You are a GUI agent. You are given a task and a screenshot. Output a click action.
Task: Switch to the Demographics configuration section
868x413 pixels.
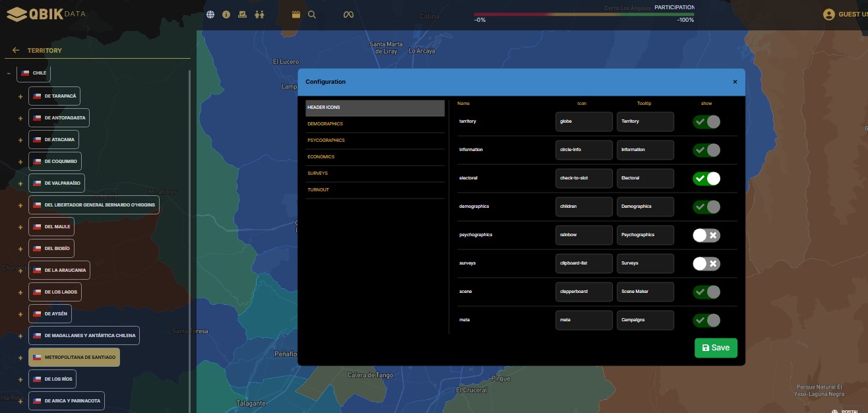point(325,124)
